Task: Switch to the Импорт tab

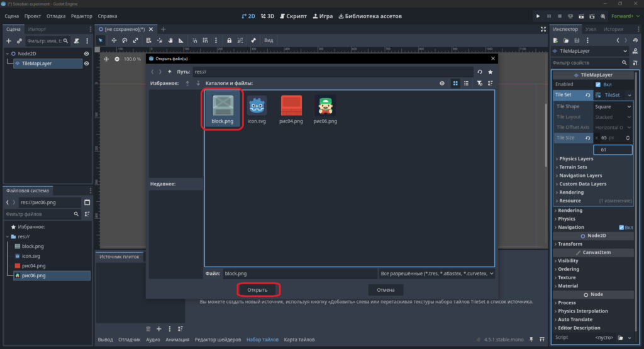Action: pos(37,29)
